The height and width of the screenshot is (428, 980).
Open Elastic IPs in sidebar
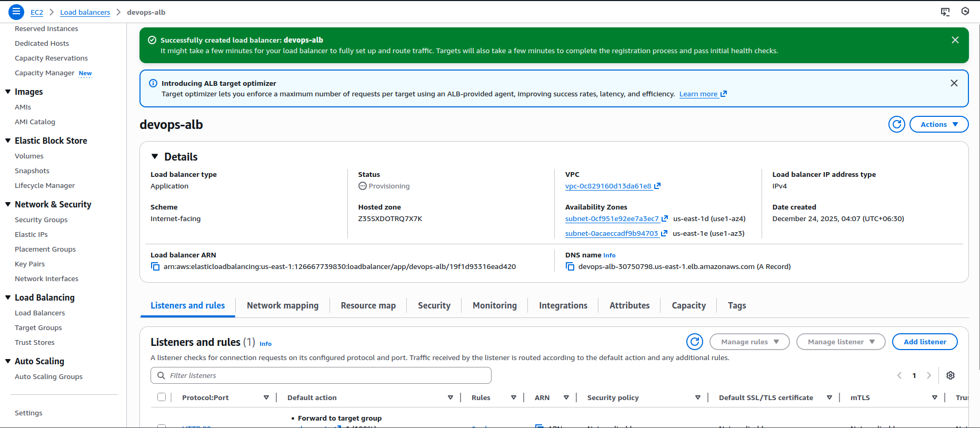tap(31, 234)
